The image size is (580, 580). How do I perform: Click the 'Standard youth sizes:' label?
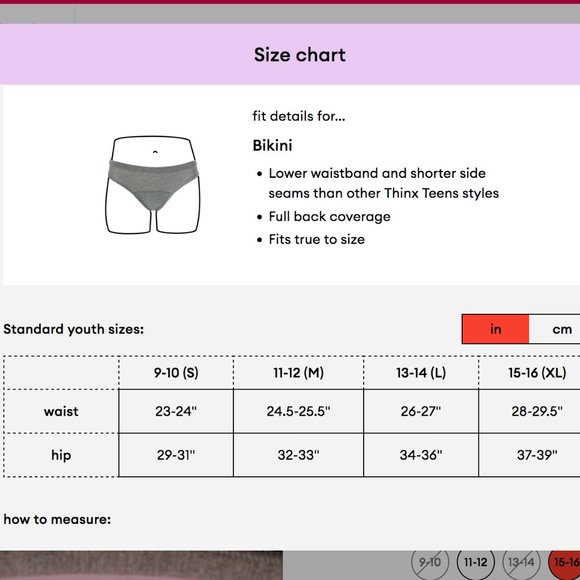click(74, 329)
